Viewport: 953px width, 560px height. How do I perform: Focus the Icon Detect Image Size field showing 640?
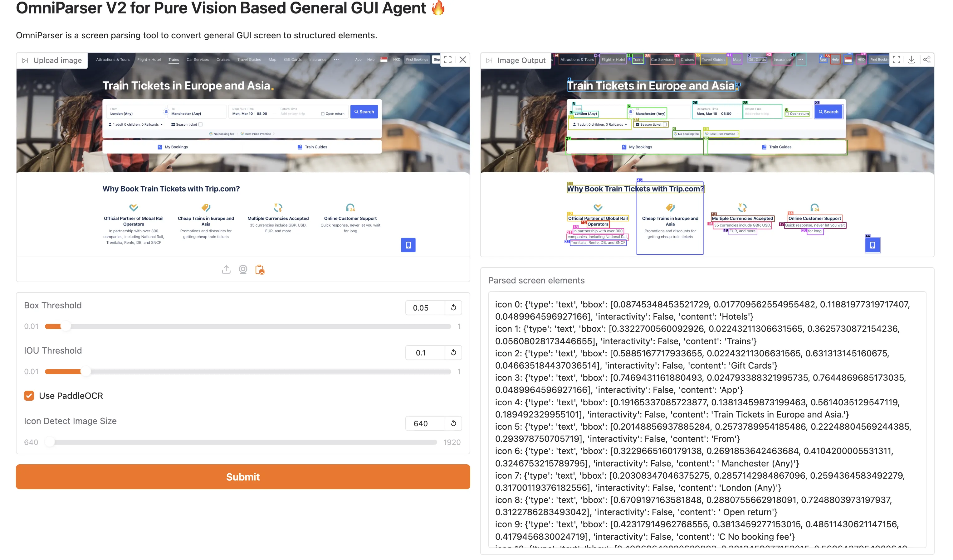pyautogui.click(x=425, y=423)
